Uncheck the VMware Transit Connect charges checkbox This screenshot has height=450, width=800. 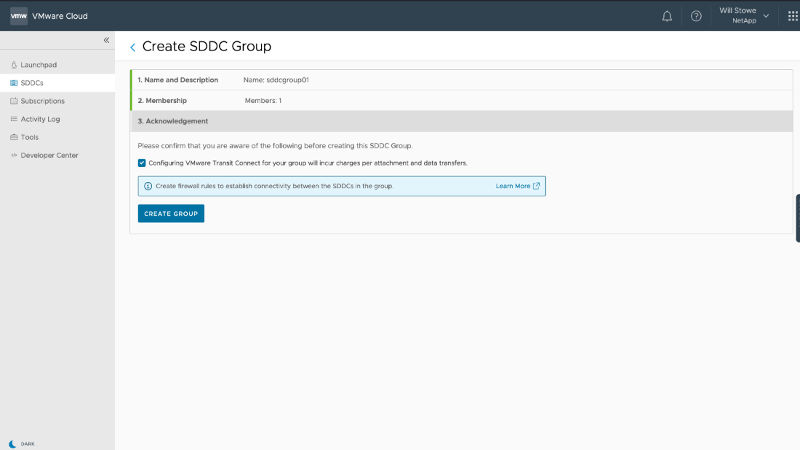pos(142,162)
